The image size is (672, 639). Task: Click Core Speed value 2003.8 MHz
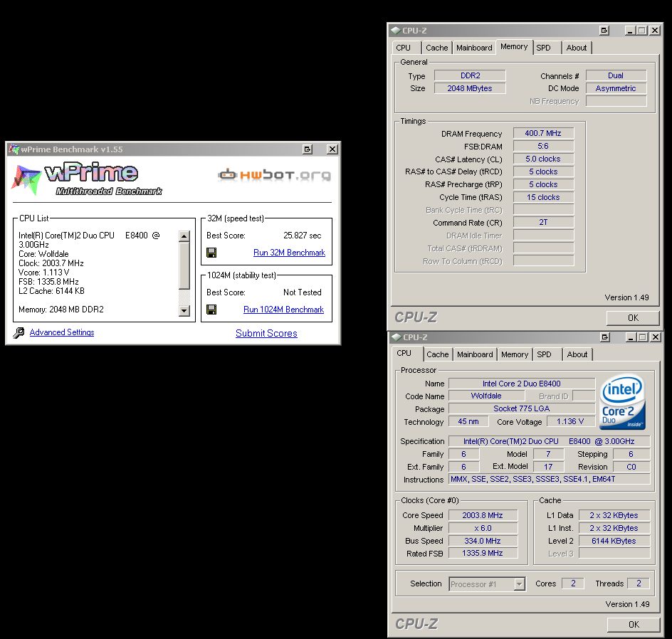coord(483,515)
